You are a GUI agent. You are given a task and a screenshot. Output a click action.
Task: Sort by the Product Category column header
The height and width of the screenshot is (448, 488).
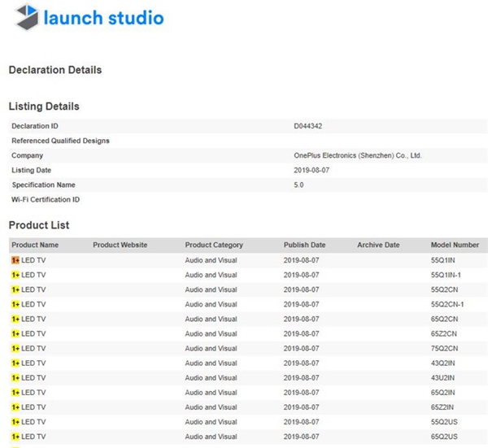214,245
